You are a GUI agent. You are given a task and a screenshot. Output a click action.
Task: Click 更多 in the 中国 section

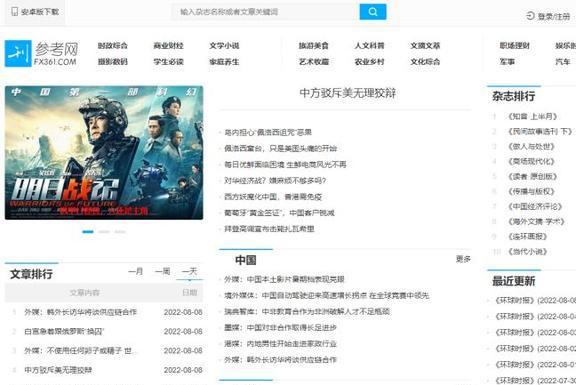tap(463, 259)
